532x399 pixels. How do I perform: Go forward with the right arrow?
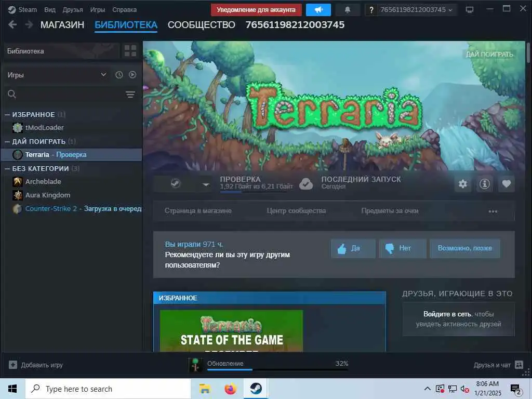29,24
